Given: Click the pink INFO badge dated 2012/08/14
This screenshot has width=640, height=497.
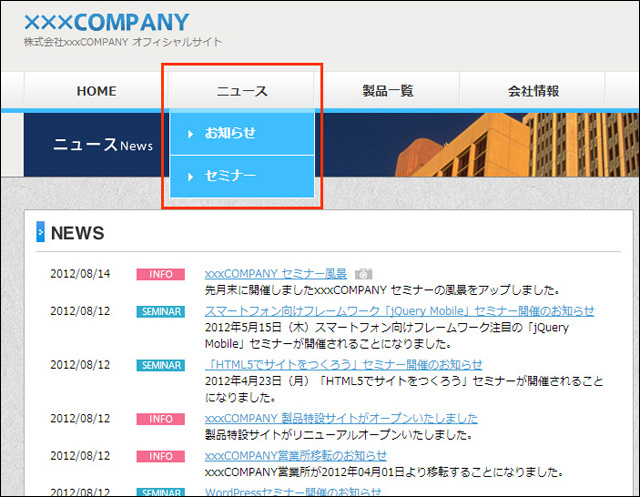Looking at the screenshot, I should [x=160, y=274].
